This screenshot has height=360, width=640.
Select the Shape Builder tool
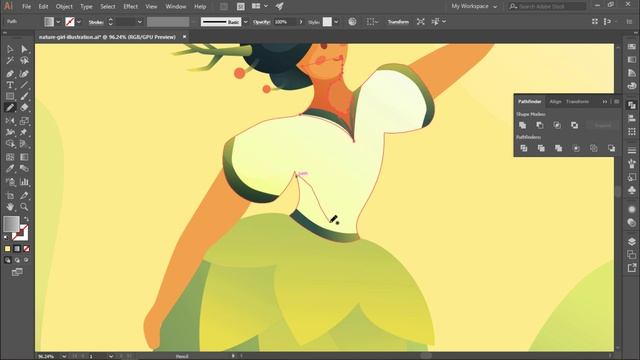click(x=10, y=144)
